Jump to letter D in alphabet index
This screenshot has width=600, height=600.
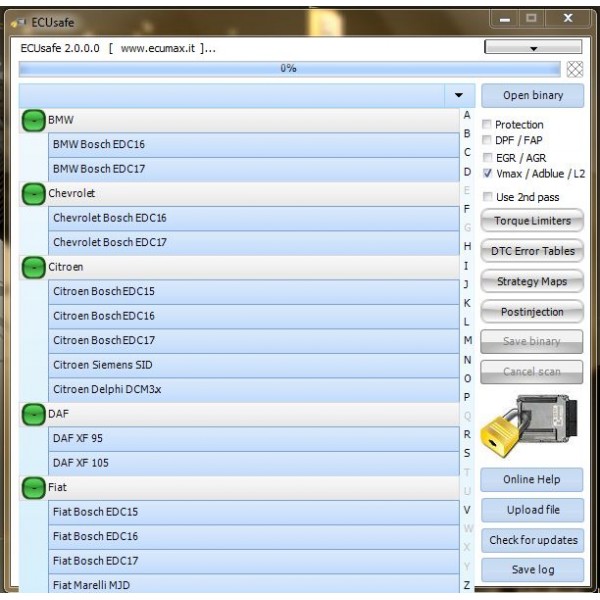pyautogui.click(x=467, y=172)
